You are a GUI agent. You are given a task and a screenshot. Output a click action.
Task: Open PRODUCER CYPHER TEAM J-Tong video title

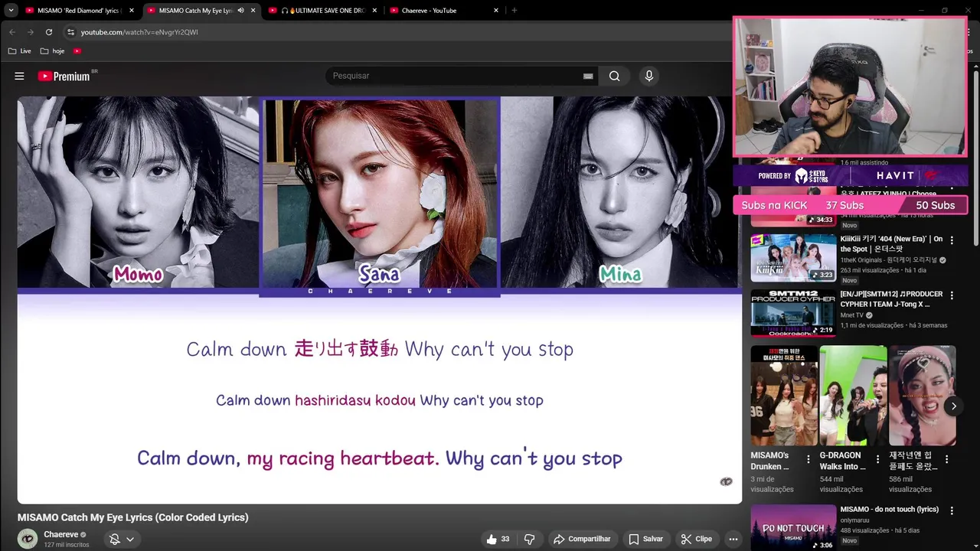[891, 299]
